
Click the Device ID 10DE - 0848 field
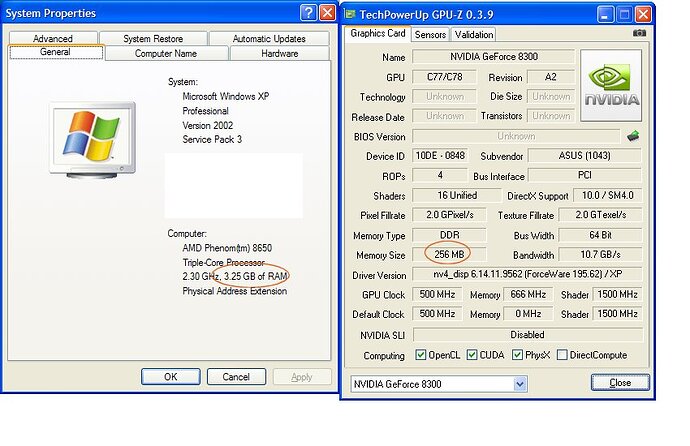pyautogui.click(x=440, y=156)
